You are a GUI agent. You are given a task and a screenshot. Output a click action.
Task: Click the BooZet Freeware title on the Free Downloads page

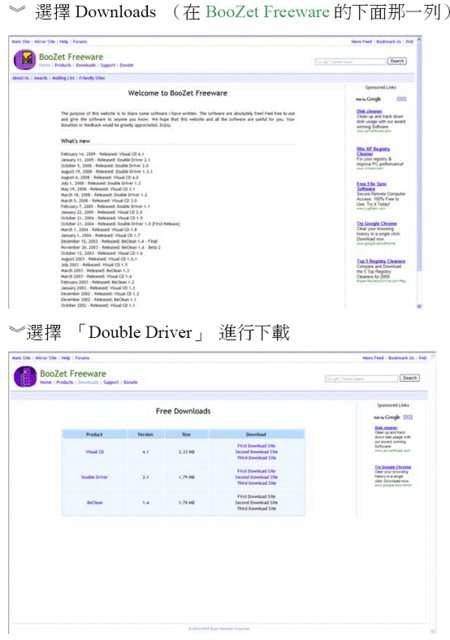(x=73, y=373)
